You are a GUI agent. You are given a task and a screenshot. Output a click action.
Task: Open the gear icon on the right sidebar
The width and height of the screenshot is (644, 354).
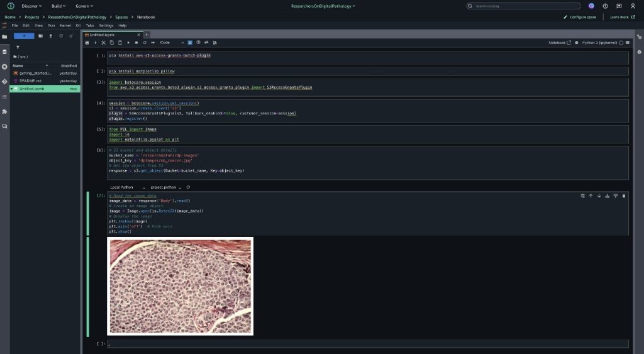pos(639,52)
